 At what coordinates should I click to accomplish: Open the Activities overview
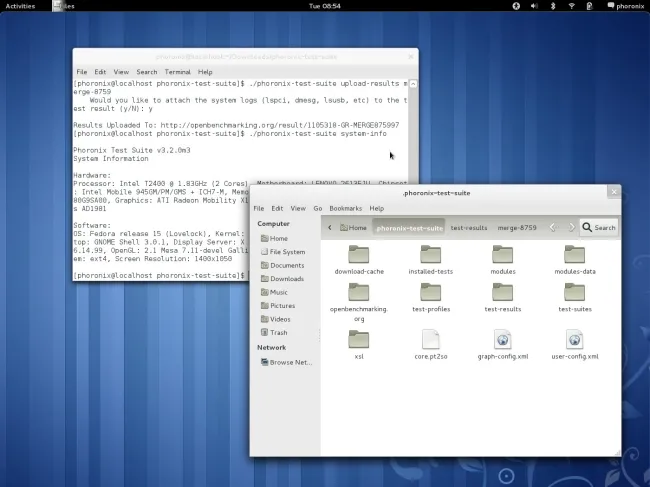point(20,6)
